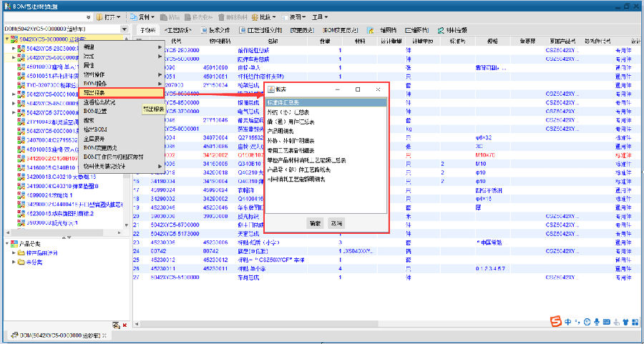Click the 材料定额 tab icon
The width and height of the screenshot is (644, 344).
coord(441,30)
